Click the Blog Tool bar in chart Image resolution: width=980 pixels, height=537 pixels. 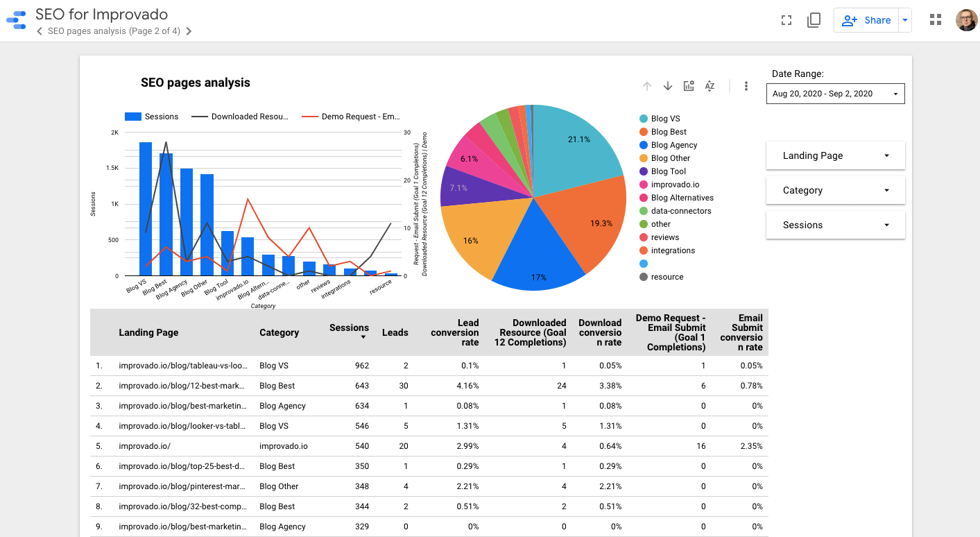pos(227,253)
